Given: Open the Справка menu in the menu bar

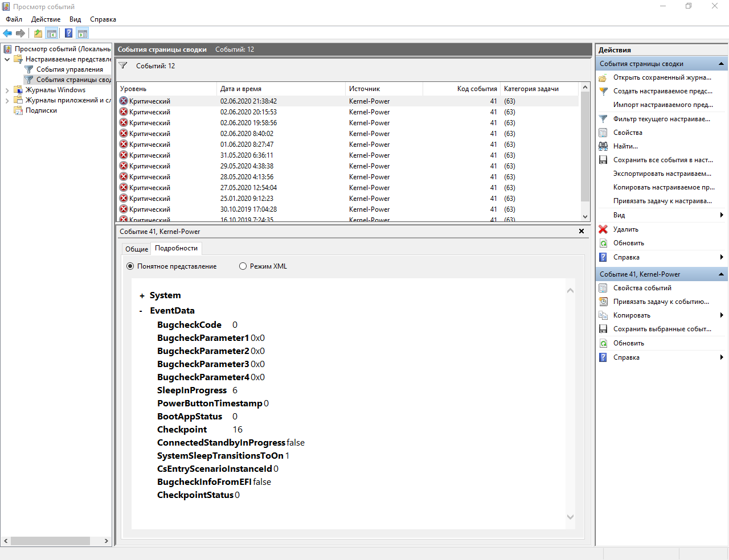Looking at the screenshot, I should [103, 19].
